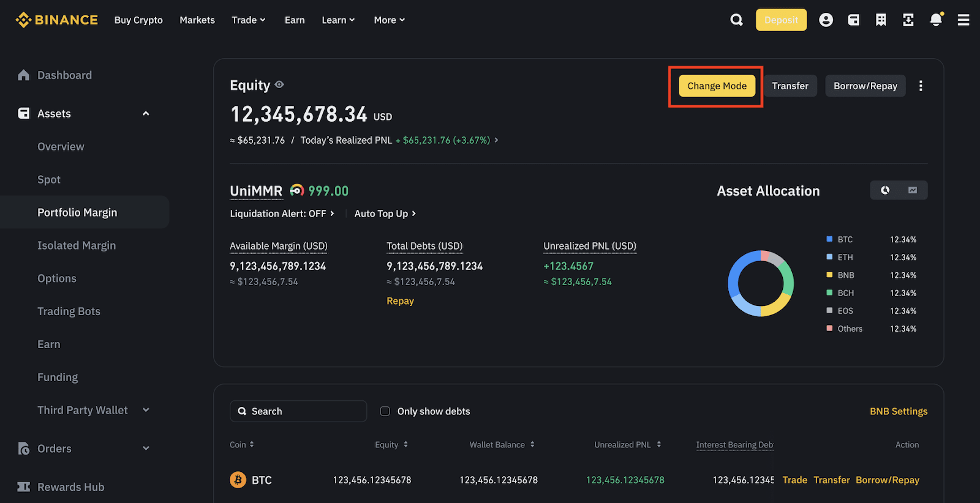Open the hamburger menu icon
Viewport: 980px width, 503px height.
tap(963, 20)
